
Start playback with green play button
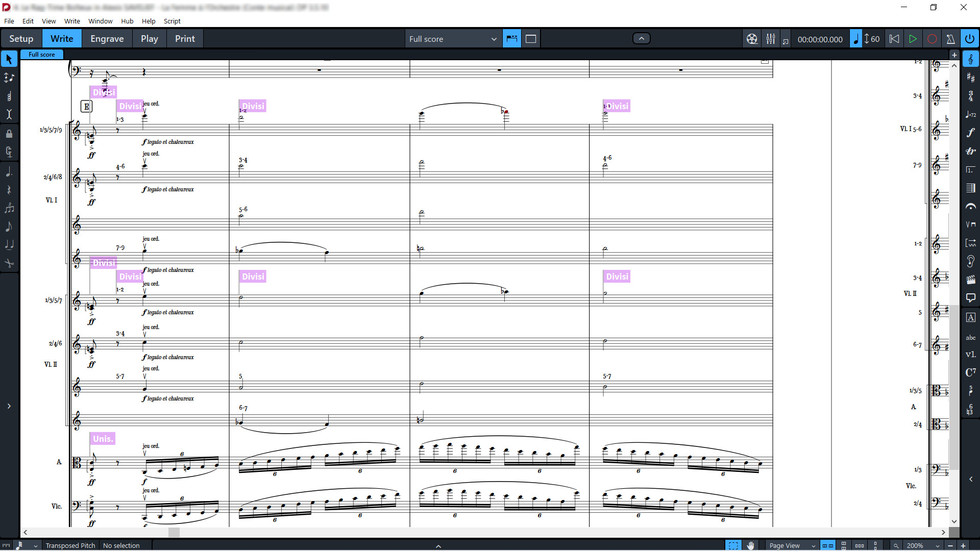[913, 39]
